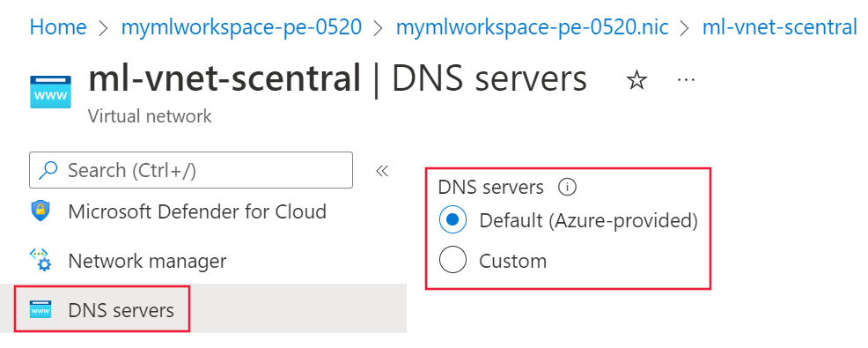Click the Search (Ctrl+/) field
Image resolution: width=868 pixels, height=348 pixels.
(191, 170)
